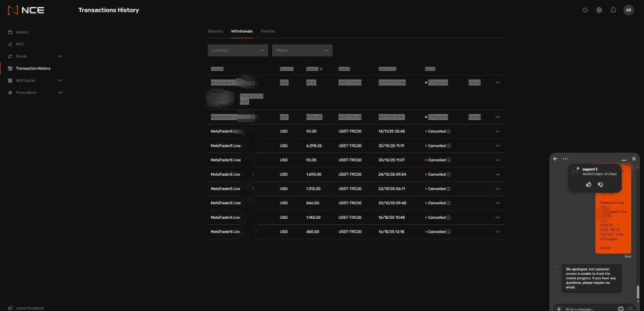The height and width of the screenshot is (311, 644).
Task: Open the Currency filter dropdown
Action: click(x=238, y=50)
